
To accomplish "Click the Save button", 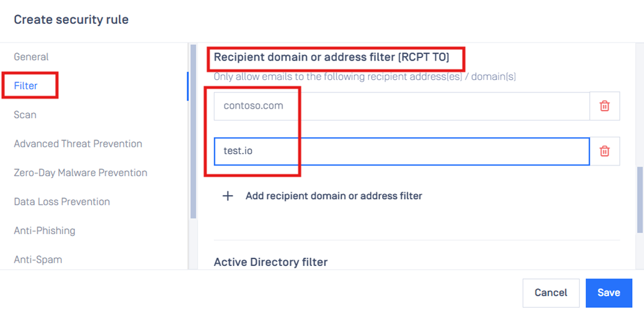I will (x=609, y=293).
